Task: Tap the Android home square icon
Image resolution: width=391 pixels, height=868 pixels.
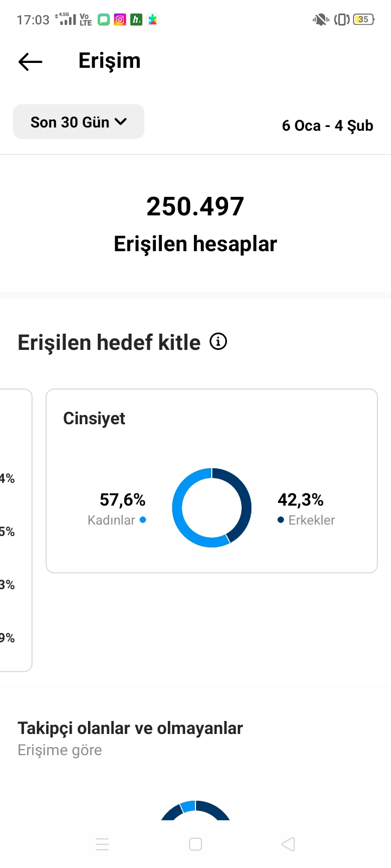Action: pyautogui.click(x=195, y=844)
